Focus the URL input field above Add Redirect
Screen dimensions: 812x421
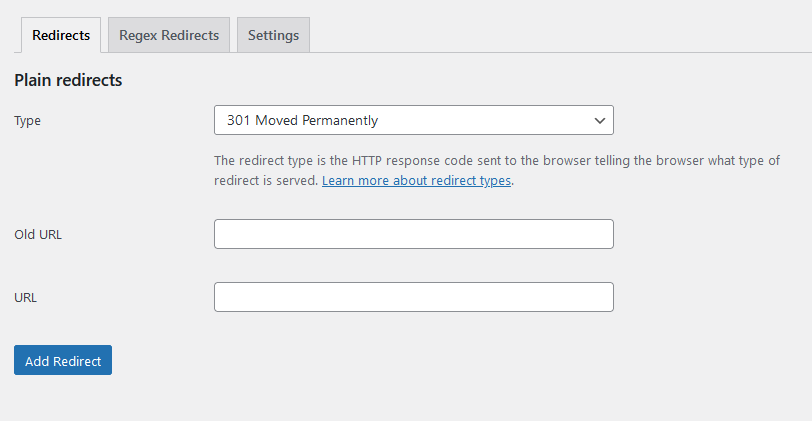(x=414, y=297)
